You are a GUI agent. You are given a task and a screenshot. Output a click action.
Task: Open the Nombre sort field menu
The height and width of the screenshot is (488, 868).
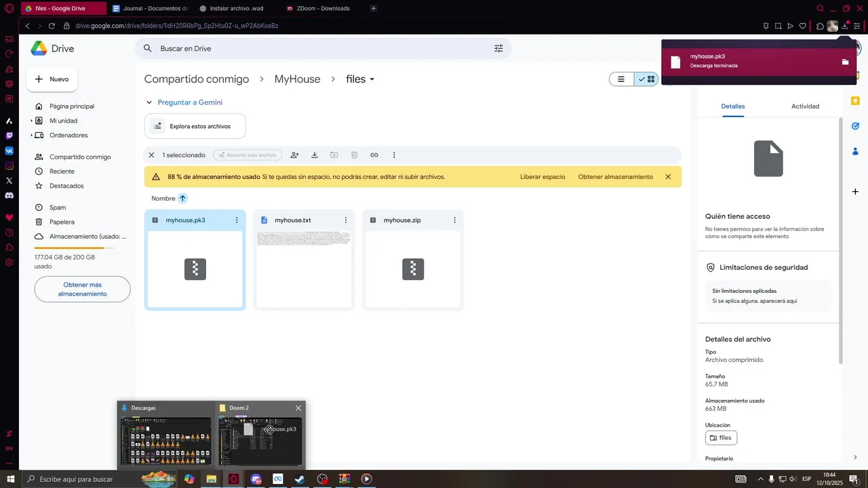pyautogui.click(x=163, y=199)
